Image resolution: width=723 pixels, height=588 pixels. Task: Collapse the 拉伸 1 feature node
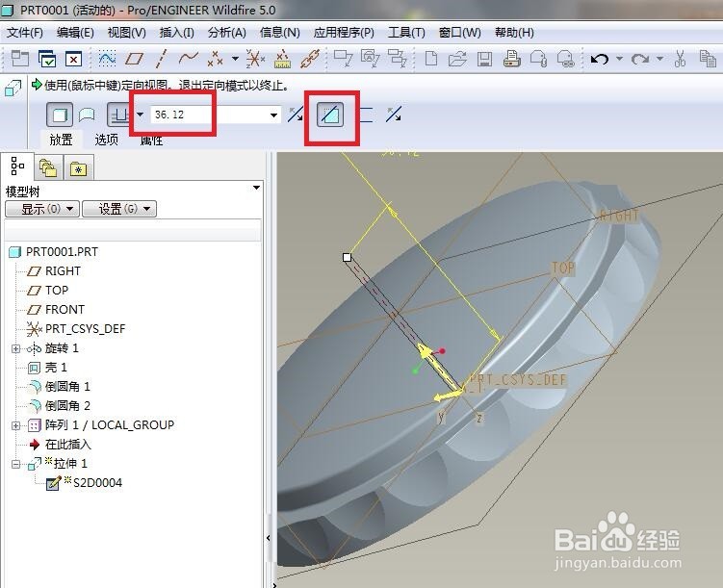pyautogui.click(x=15, y=464)
